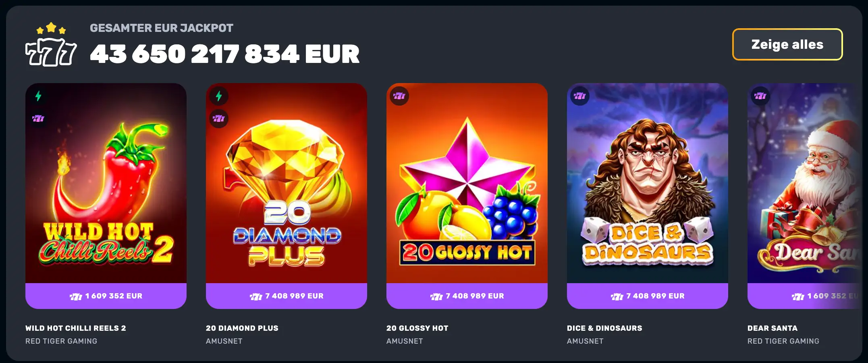Click purple 777 badge on Wild Hot Chilli Reels 2
Screen dimensions: 868x363
pos(38,119)
